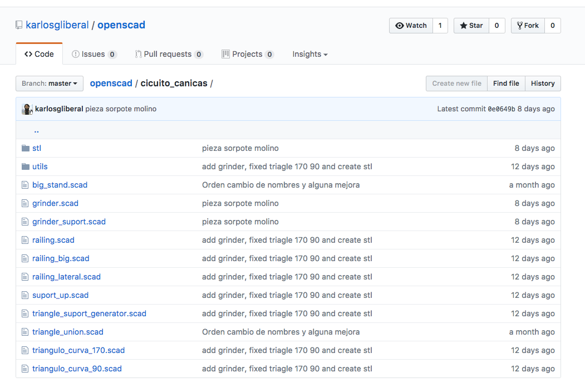Viewport: 585px width, 392px height.
Task: Open railing_lateral.scad file
Action: (x=66, y=277)
